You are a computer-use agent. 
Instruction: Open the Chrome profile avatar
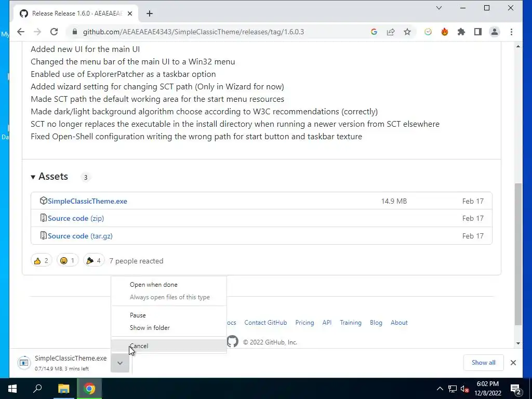click(x=495, y=32)
